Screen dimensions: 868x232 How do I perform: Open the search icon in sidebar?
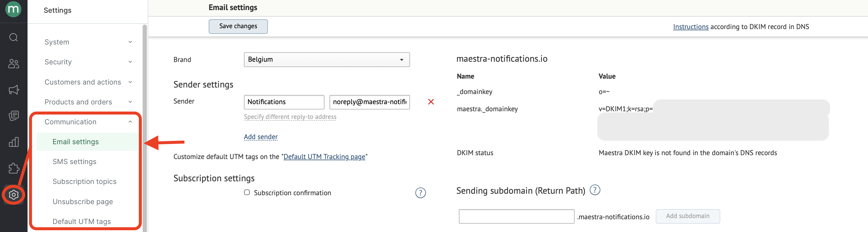[14, 37]
